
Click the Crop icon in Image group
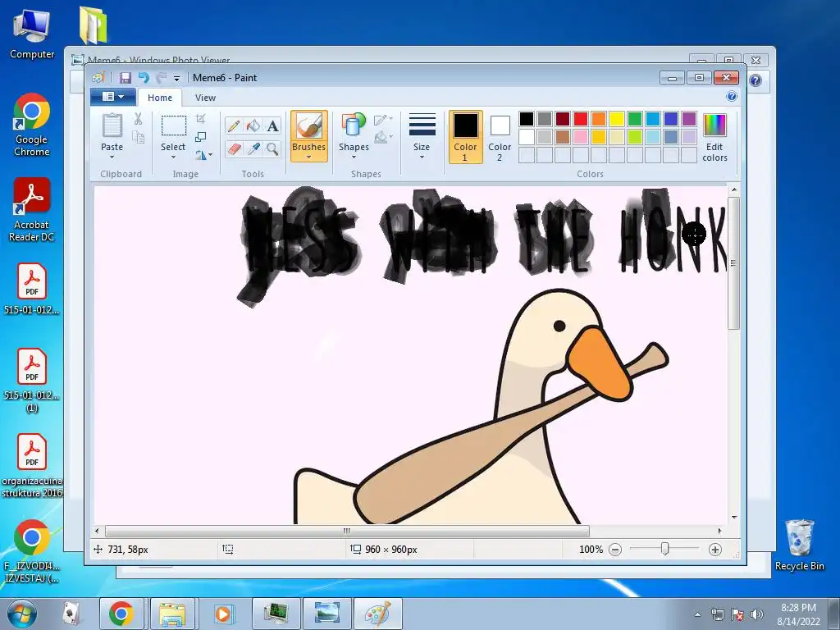[201, 119]
